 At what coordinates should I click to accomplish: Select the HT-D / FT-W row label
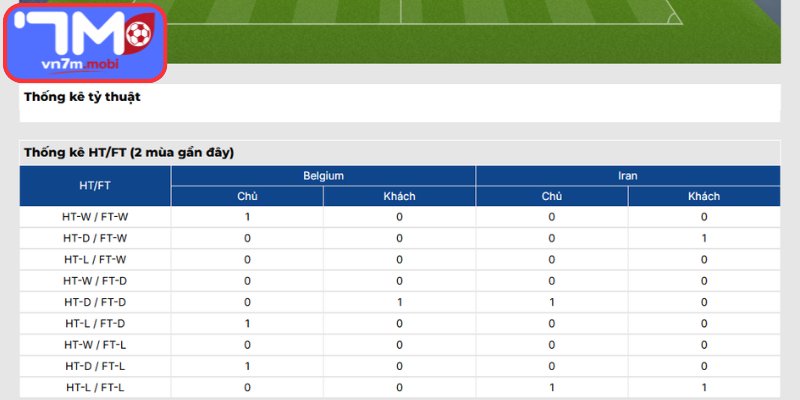click(x=95, y=238)
